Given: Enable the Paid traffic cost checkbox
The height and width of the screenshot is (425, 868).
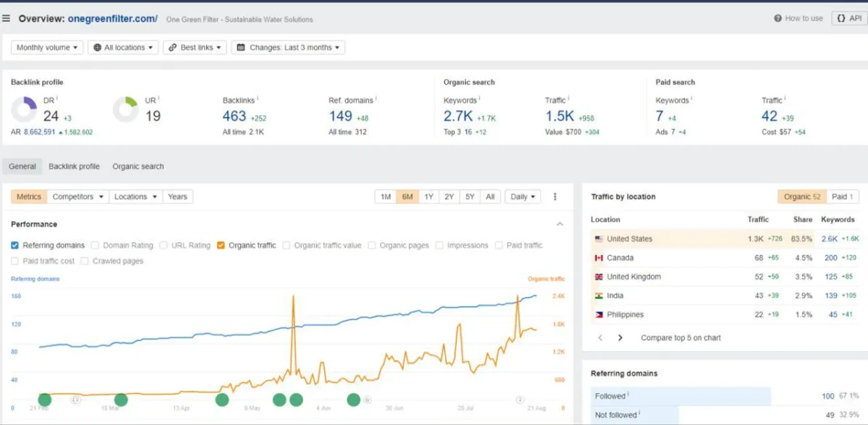Looking at the screenshot, I should click(x=15, y=261).
